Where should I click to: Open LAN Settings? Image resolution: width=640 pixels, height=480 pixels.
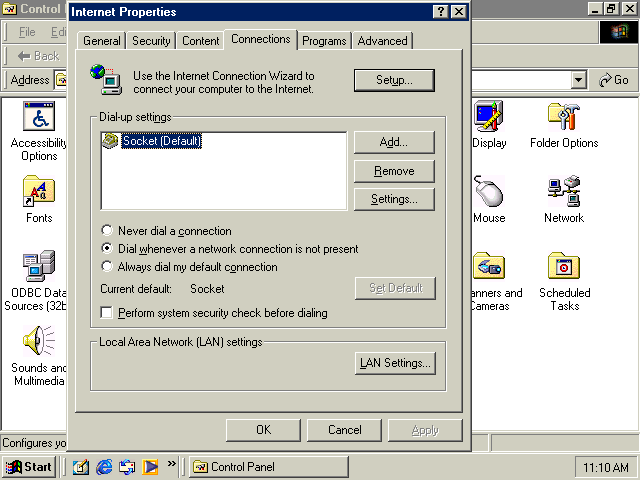[x=395, y=363]
